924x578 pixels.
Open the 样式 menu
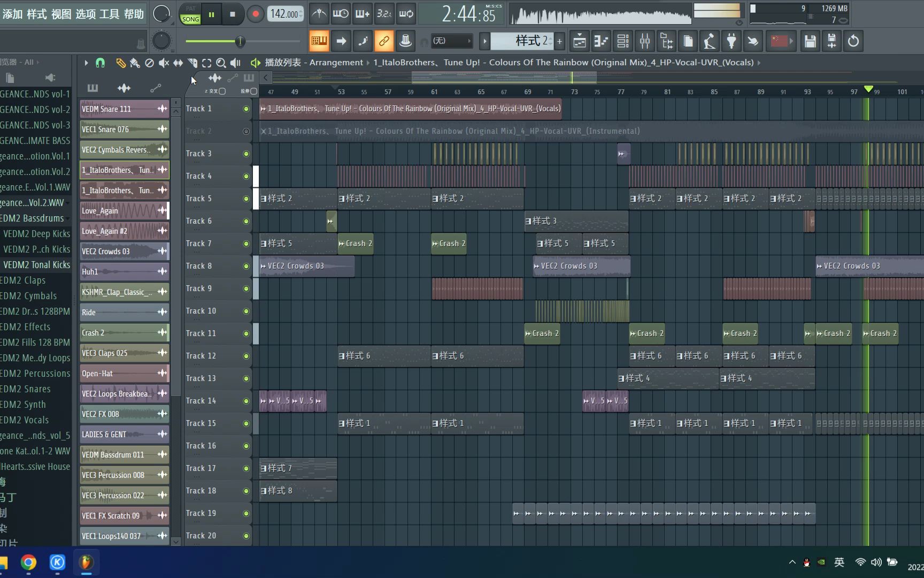click(x=37, y=14)
